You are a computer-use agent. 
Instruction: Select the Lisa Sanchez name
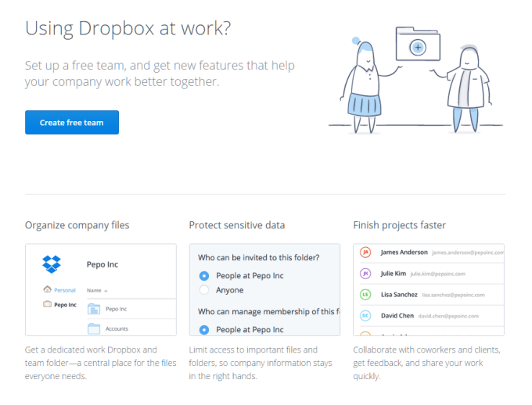click(x=399, y=295)
